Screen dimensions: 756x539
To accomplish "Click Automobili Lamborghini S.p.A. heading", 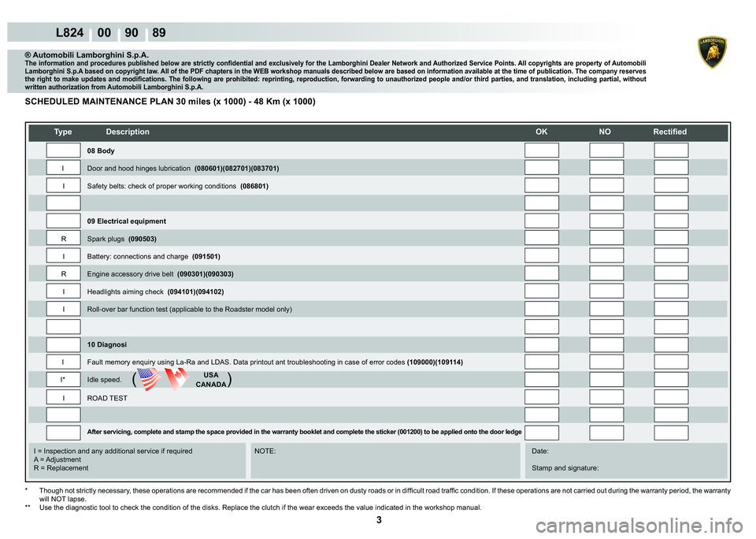I will 87,55.
